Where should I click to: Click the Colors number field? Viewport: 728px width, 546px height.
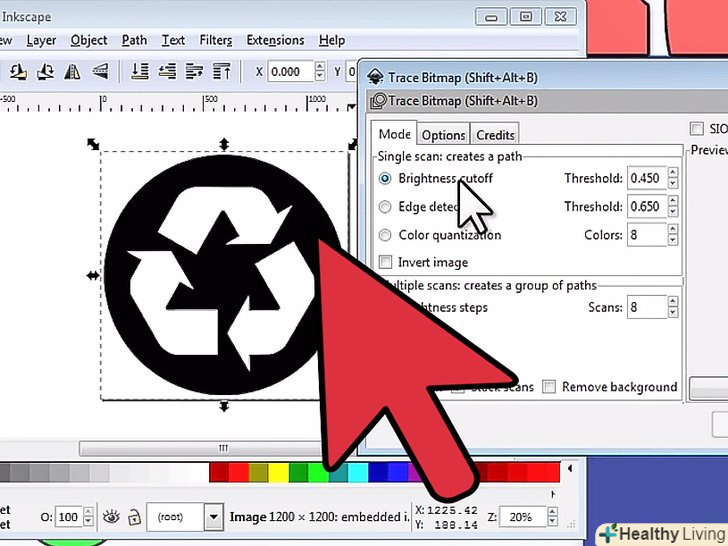(647, 235)
